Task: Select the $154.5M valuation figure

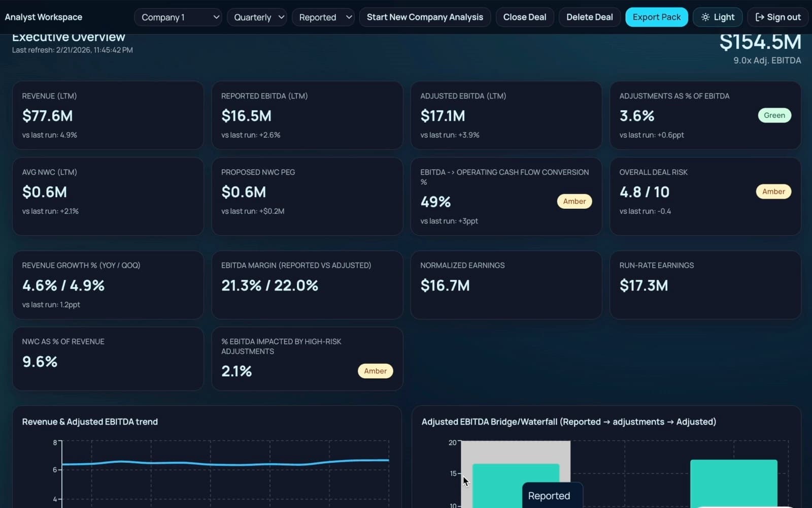Action: click(x=760, y=42)
